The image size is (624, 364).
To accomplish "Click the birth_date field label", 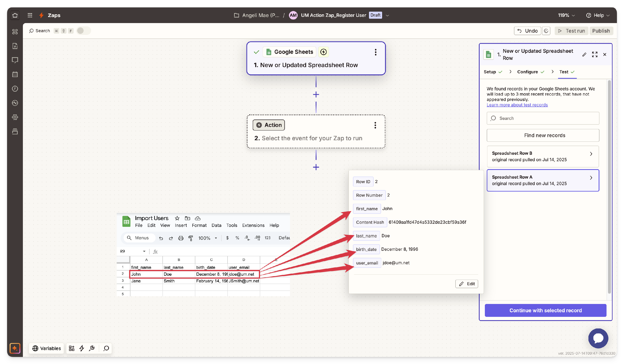I will point(366,249).
